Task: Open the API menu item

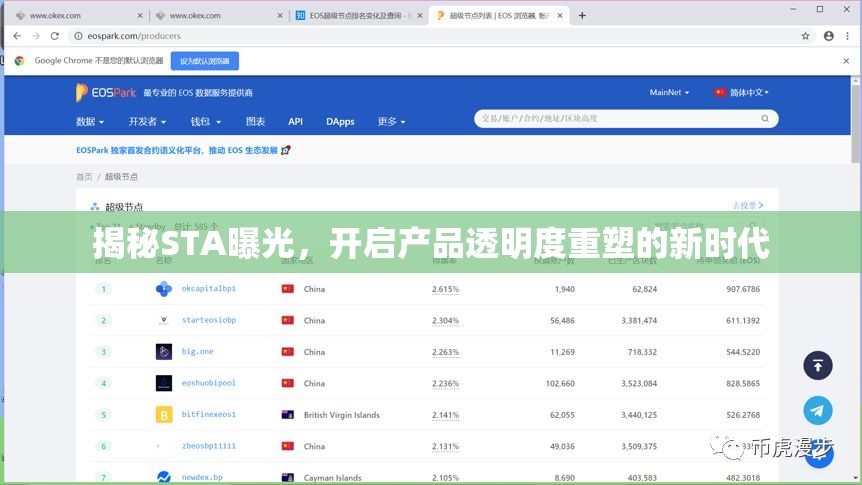Action: pyautogui.click(x=295, y=122)
